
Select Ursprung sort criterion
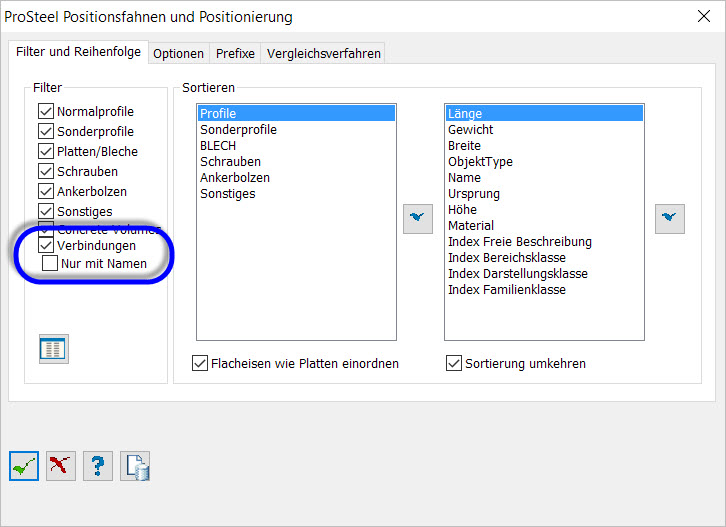coord(544,194)
